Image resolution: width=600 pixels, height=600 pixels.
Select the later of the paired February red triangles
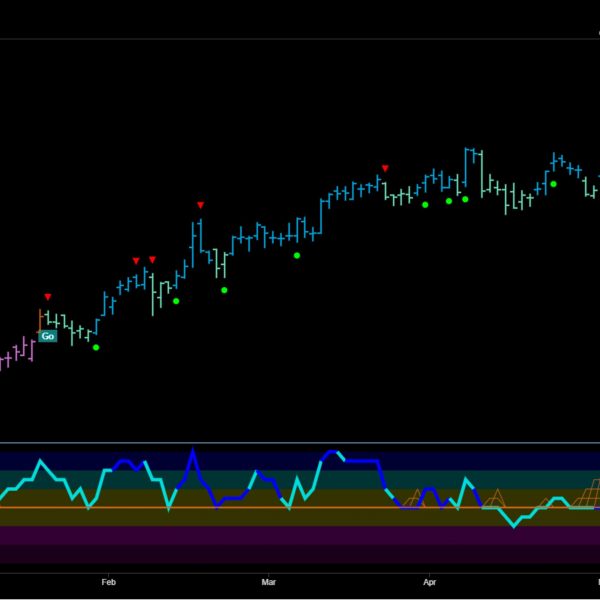[x=152, y=260]
